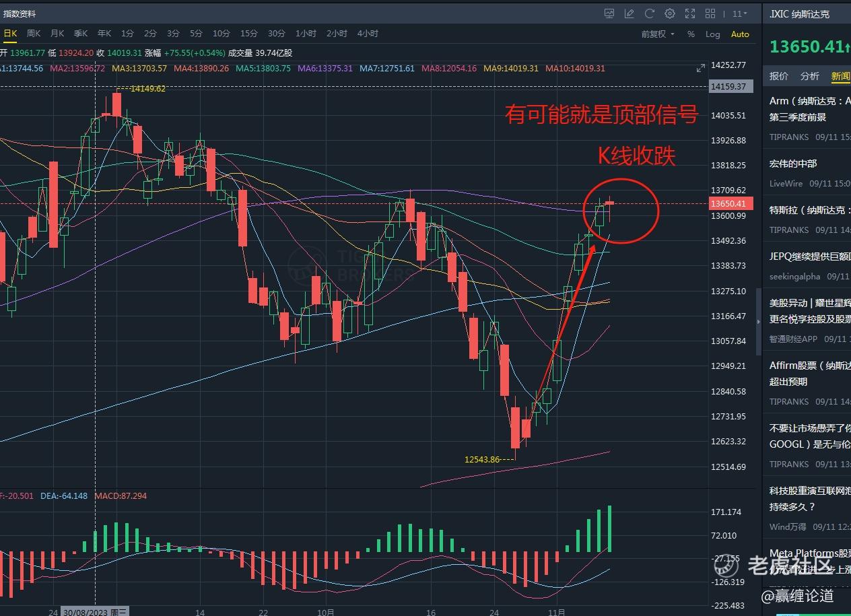Toggle fullscreen chart icon

[x=690, y=13]
